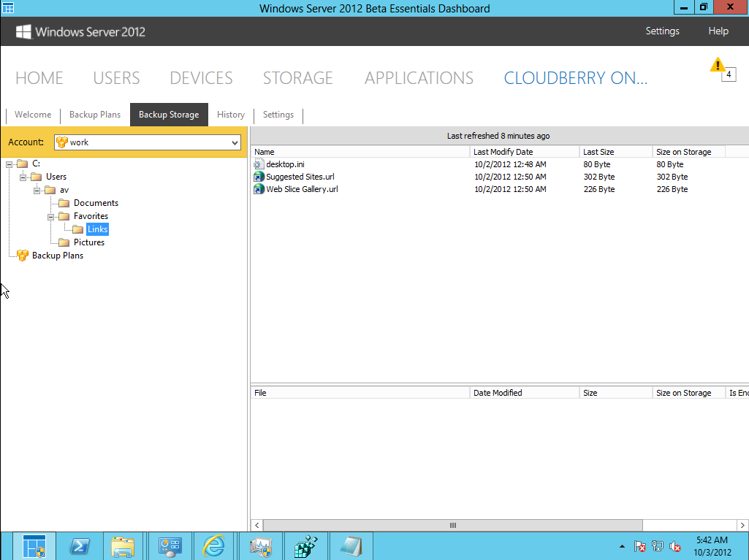Click the Backup Plans cube icon in tree
Image resolution: width=749 pixels, height=560 pixels.
point(23,256)
